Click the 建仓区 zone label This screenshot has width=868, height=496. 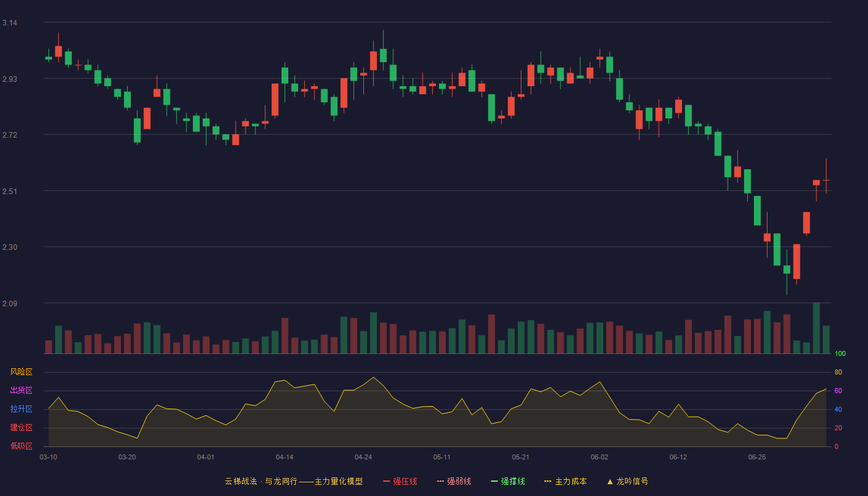[x=21, y=428]
